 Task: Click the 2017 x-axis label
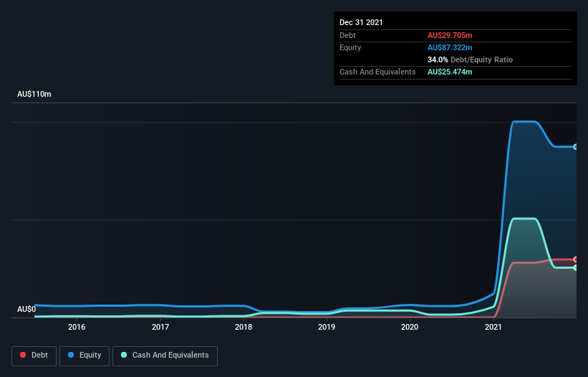pyautogui.click(x=160, y=327)
